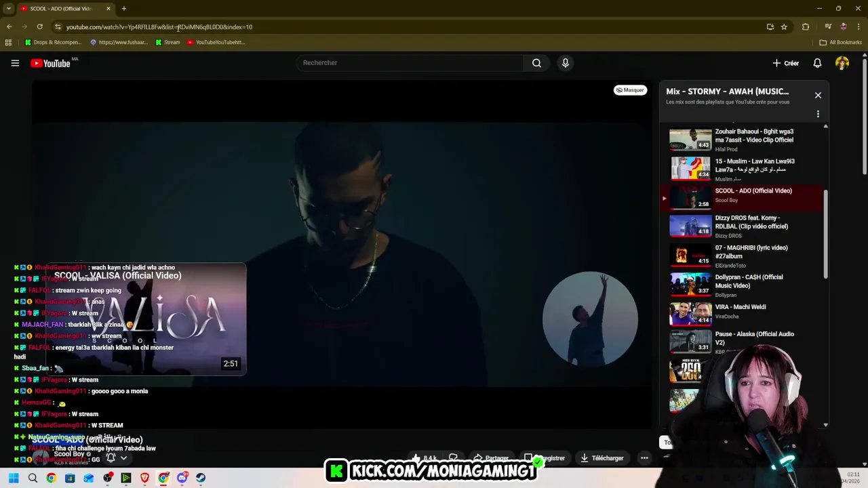This screenshot has height=488, width=868.
Task: View site information icon in address bar
Action: point(58,27)
